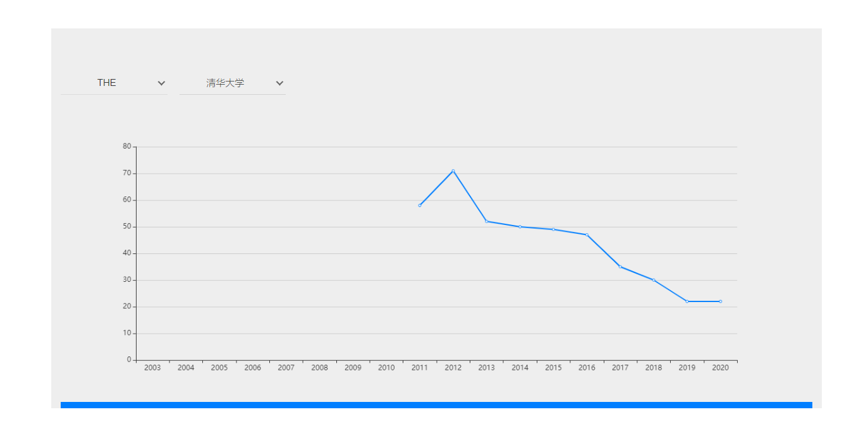The height and width of the screenshot is (431, 868).
Task: Click the 2011 data point marker
Action: tap(420, 205)
